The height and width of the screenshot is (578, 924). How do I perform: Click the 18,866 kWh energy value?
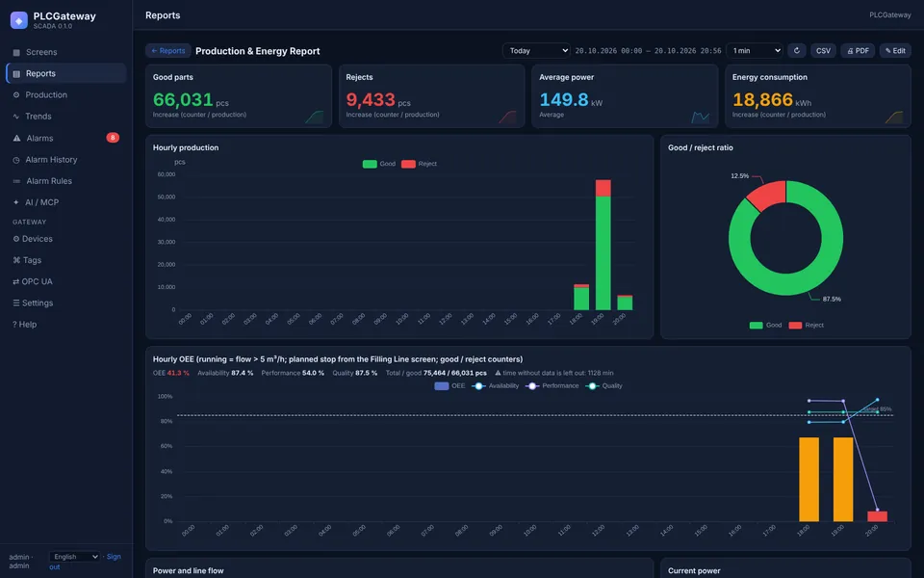point(762,99)
